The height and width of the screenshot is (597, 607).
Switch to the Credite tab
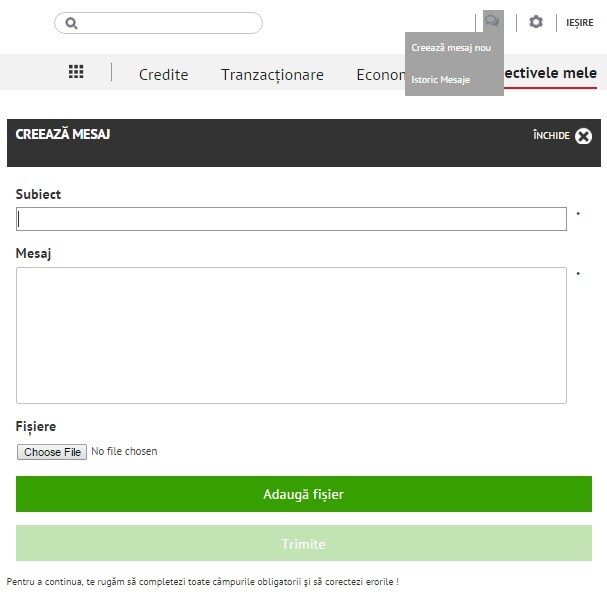click(x=163, y=74)
